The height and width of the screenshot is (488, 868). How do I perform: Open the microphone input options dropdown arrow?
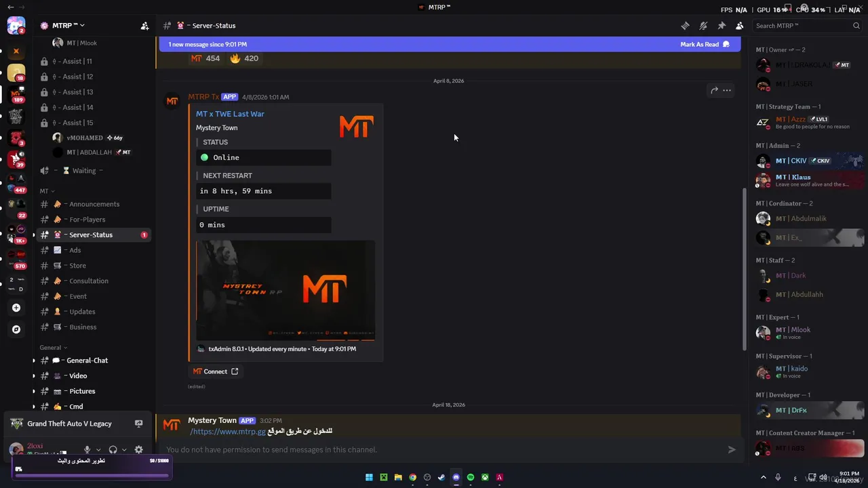click(x=98, y=449)
